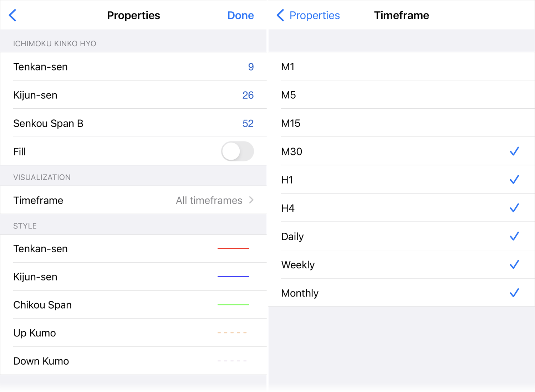This screenshot has width=535, height=392.
Task: Tap the back chevron next to Properties link
Action: 280,15
